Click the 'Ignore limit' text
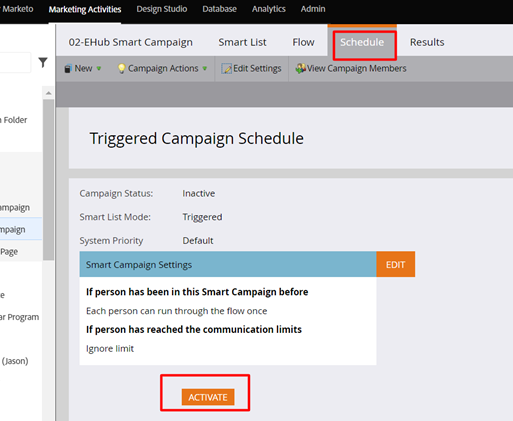 click(110, 349)
